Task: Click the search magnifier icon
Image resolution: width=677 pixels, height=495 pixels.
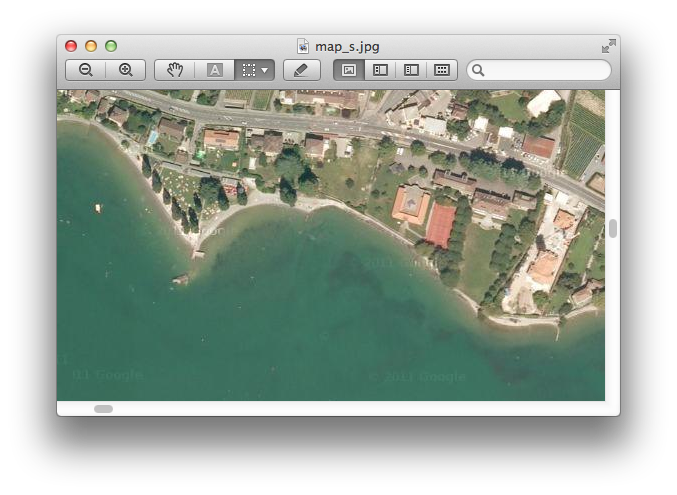Action: pos(478,70)
